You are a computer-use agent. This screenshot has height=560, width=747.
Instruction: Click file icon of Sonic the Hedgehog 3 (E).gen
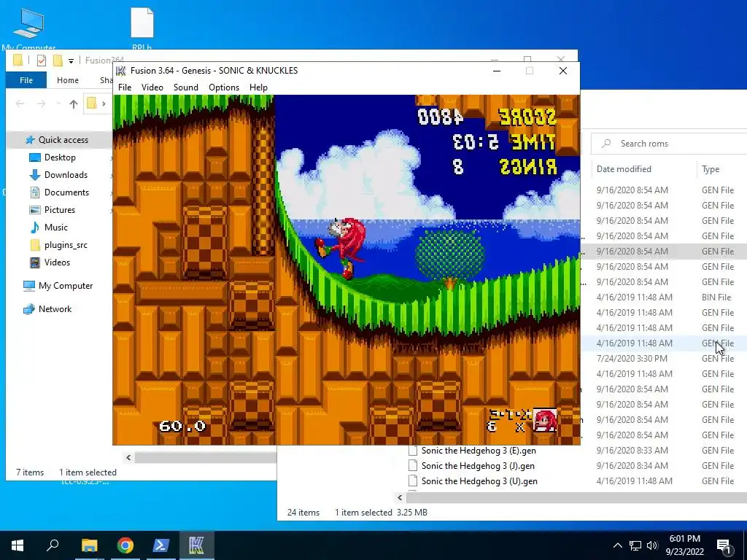point(413,451)
